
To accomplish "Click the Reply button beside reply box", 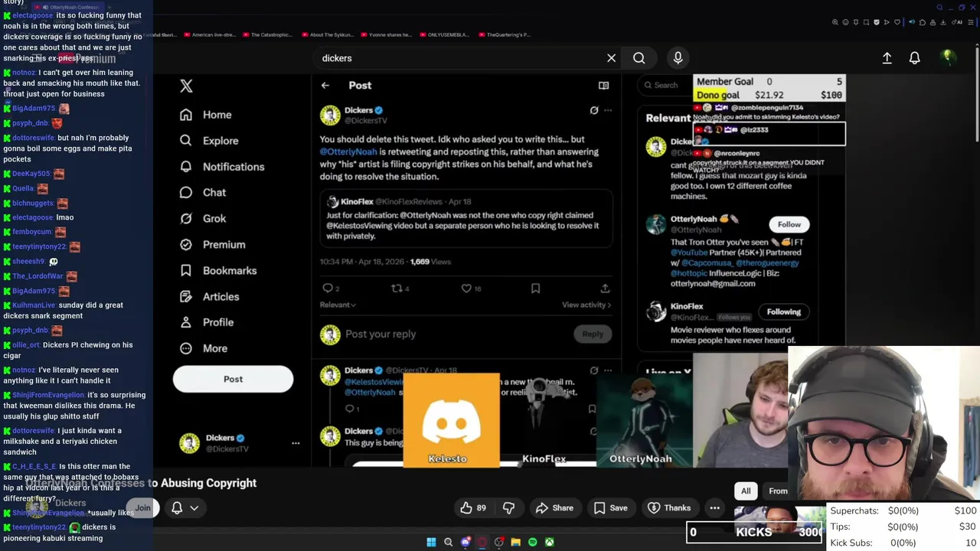I will [x=593, y=334].
